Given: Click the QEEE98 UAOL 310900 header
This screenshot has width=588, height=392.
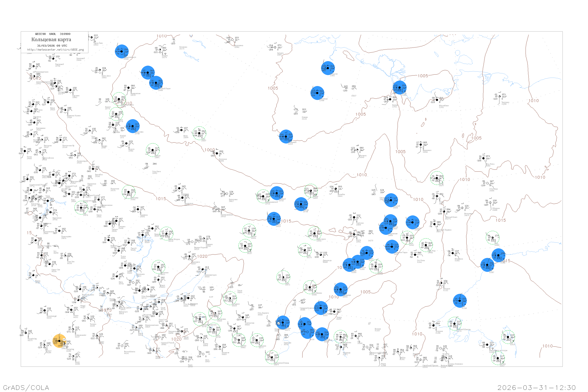Looking at the screenshot, I should pyautogui.click(x=53, y=34).
